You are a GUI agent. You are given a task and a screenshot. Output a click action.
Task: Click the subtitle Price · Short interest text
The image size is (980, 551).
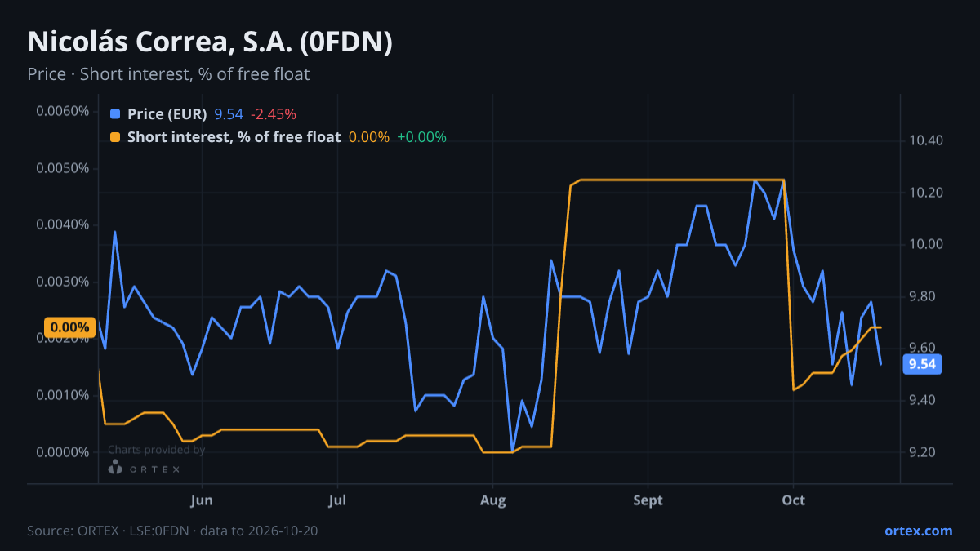(168, 74)
